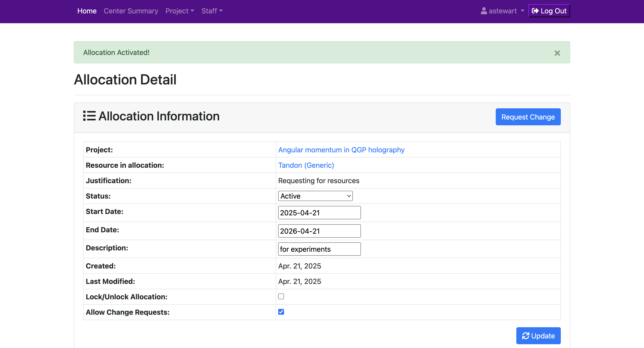Click in the End Date field

pyautogui.click(x=319, y=231)
